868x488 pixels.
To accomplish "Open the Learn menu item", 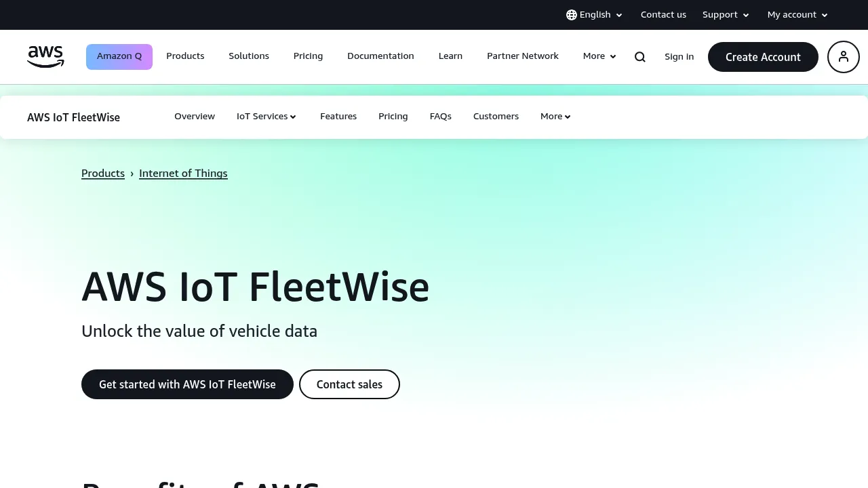I will point(450,56).
